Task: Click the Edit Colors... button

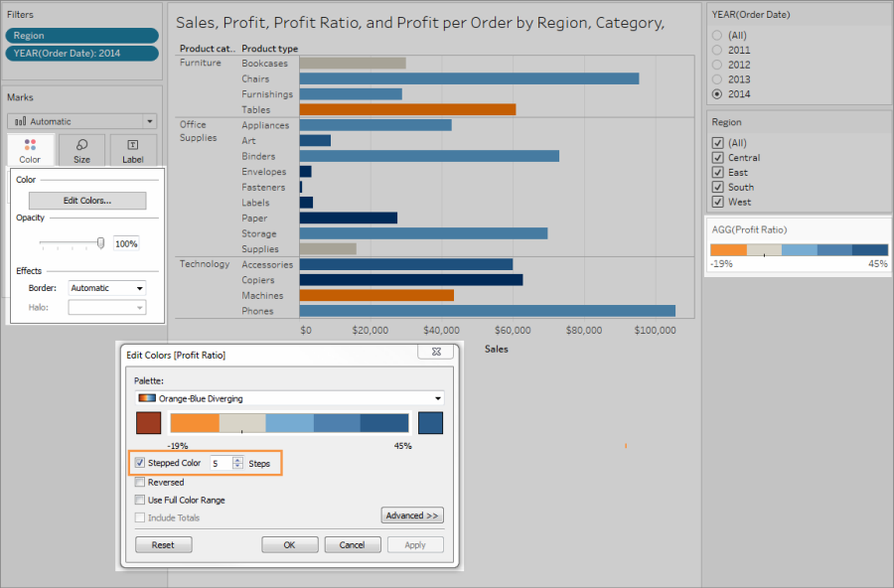Action: (x=87, y=201)
